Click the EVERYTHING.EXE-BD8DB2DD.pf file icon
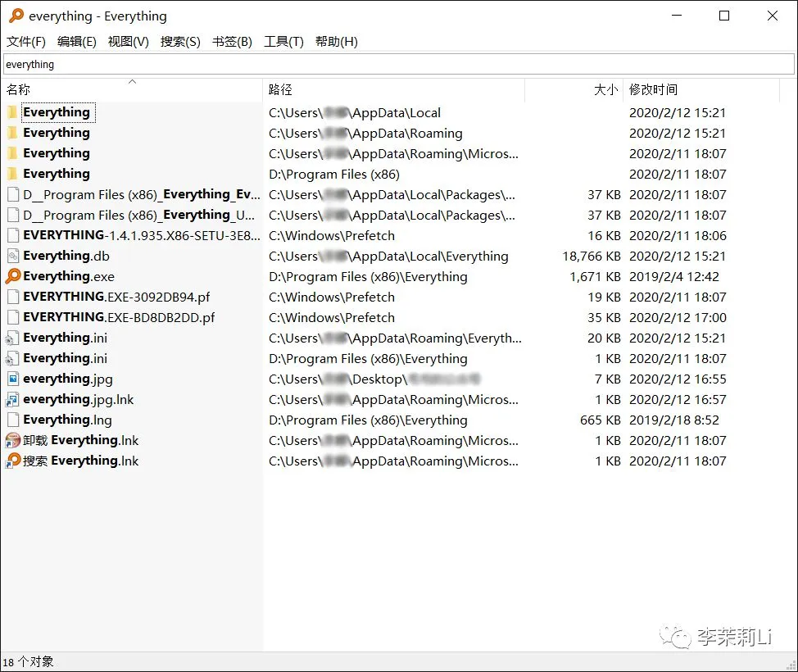 (x=13, y=317)
